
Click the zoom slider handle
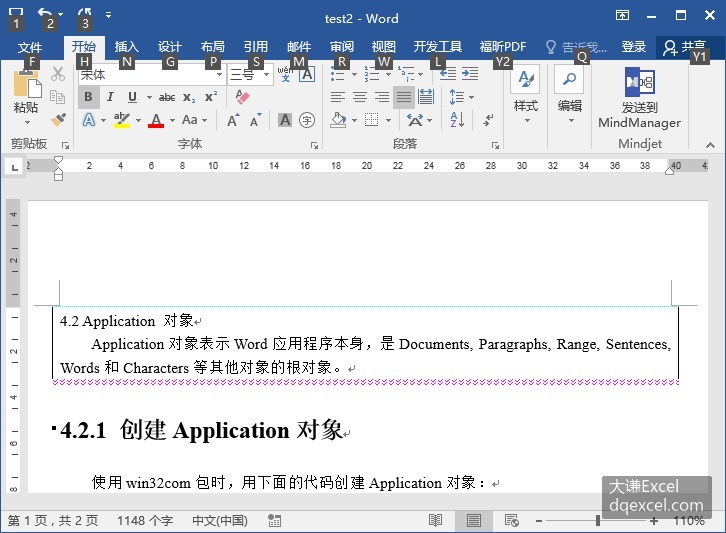(x=598, y=520)
